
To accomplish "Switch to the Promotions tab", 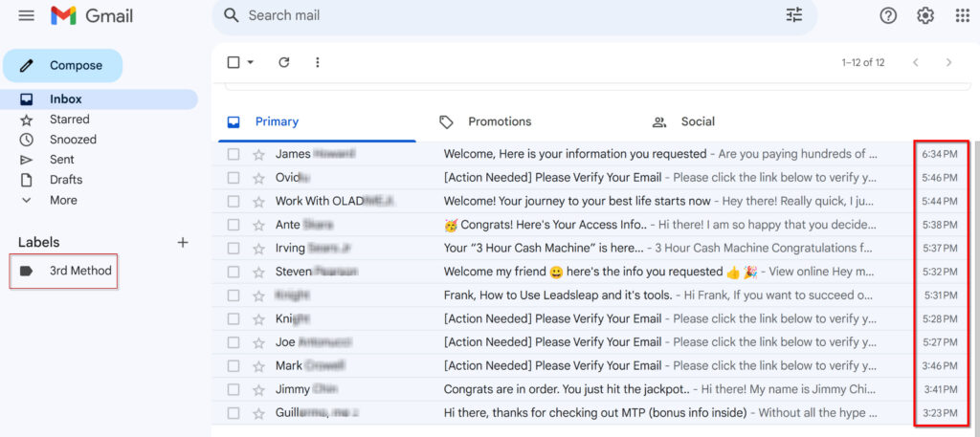I will (498, 121).
